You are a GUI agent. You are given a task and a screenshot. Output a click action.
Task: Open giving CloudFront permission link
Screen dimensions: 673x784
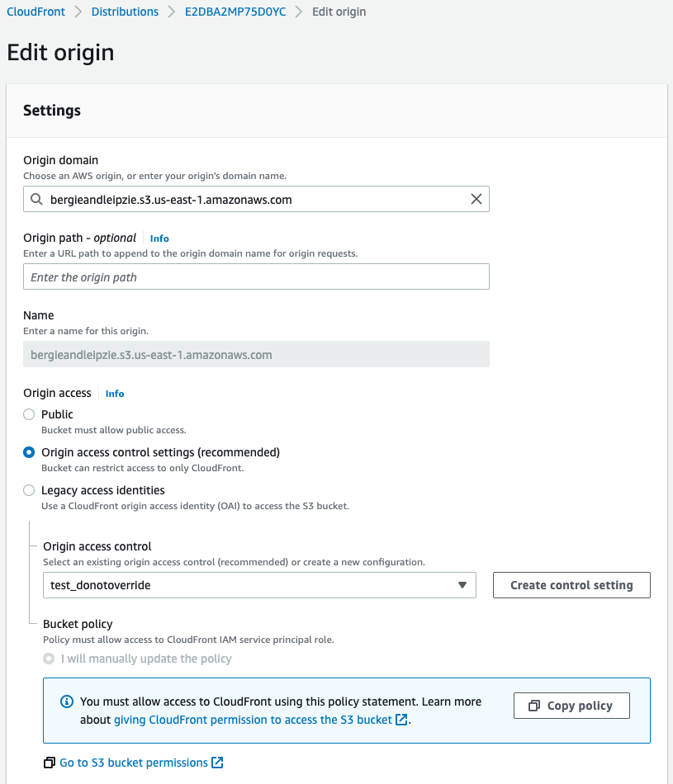point(253,720)
